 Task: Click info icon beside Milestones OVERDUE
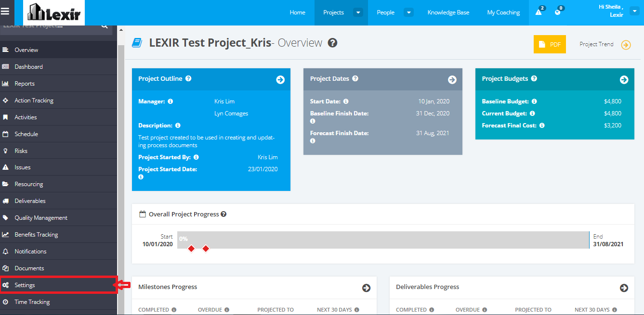point(226,310)
